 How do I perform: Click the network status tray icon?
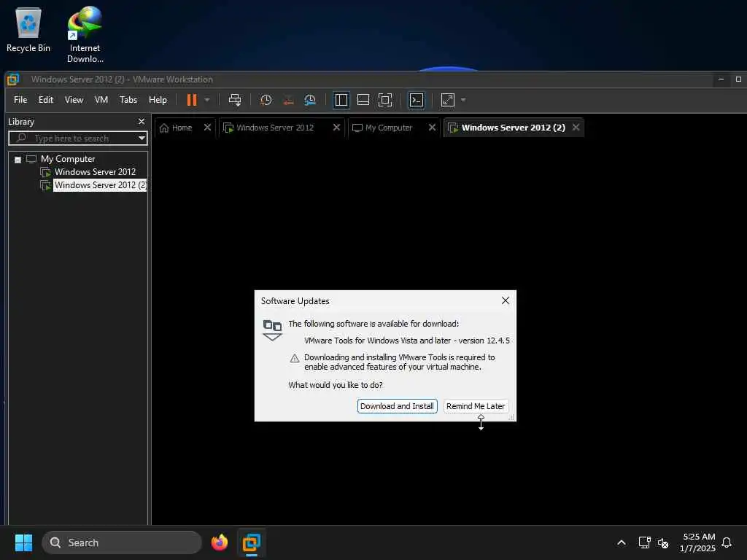645,542
